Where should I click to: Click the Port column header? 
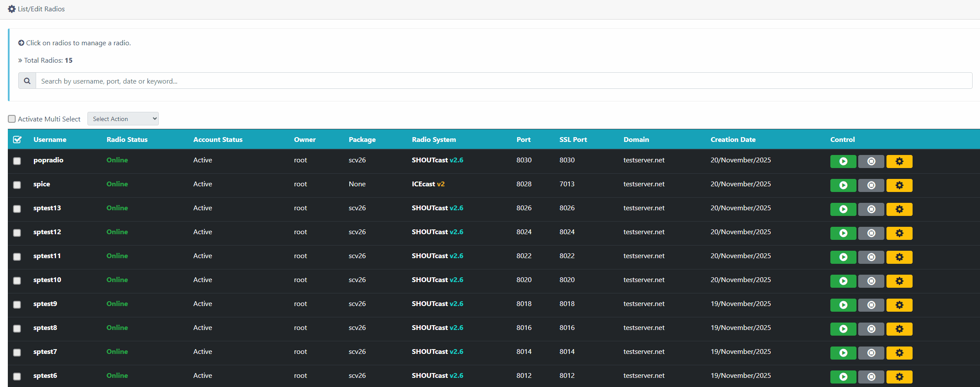point(524,140)
